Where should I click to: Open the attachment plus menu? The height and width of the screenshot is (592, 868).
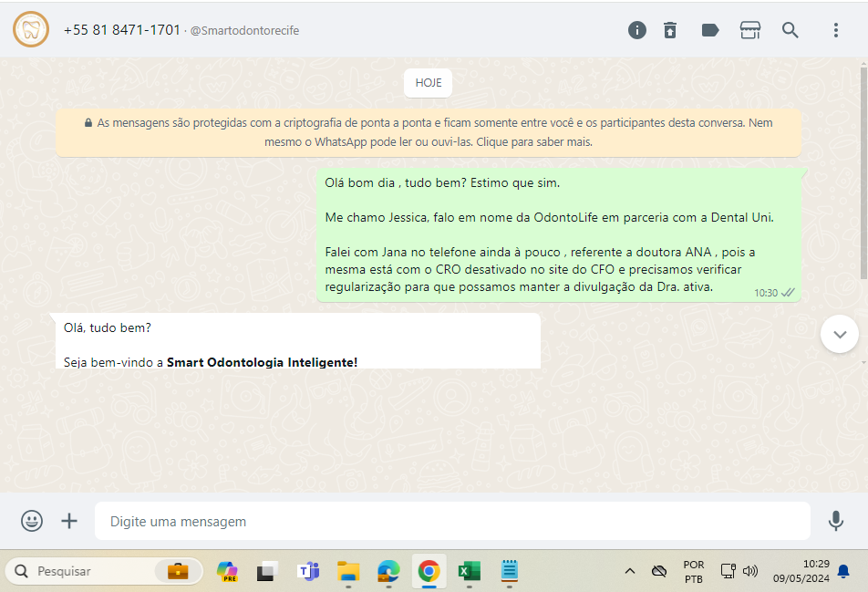tap(69, 521)
